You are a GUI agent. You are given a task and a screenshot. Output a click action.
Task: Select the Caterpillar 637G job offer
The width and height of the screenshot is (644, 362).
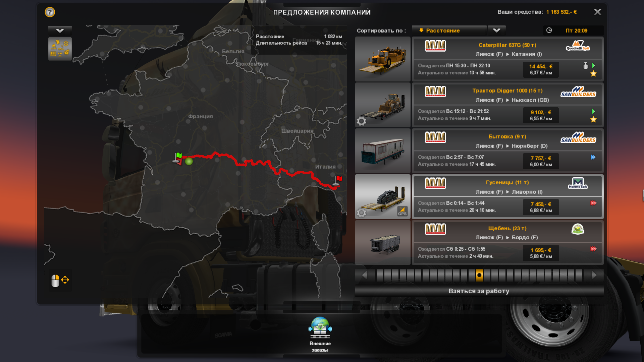(x=507, y=59)
